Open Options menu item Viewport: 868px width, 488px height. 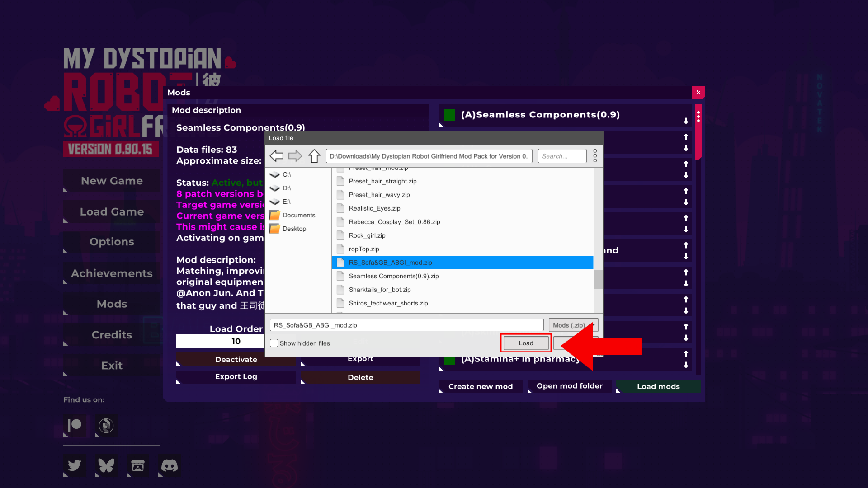112,242
